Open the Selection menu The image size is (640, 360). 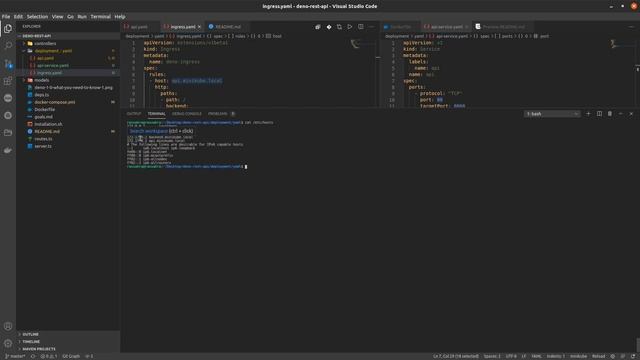click(37, 17)
